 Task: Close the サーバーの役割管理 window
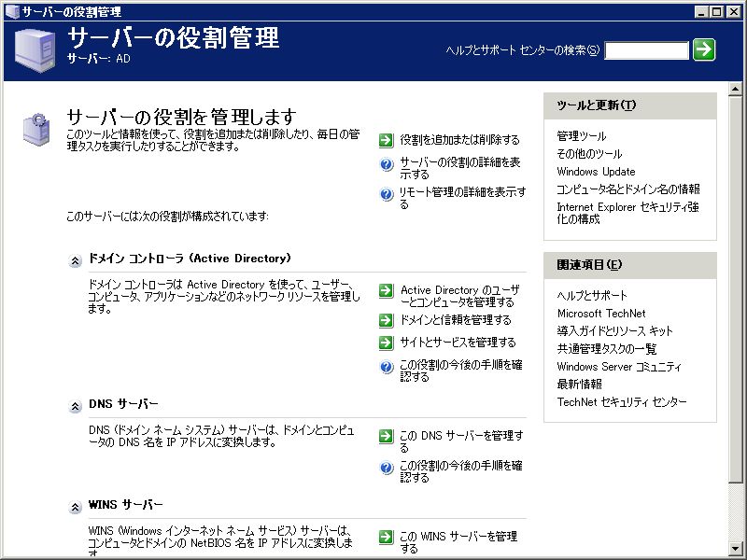coord(734,12)
